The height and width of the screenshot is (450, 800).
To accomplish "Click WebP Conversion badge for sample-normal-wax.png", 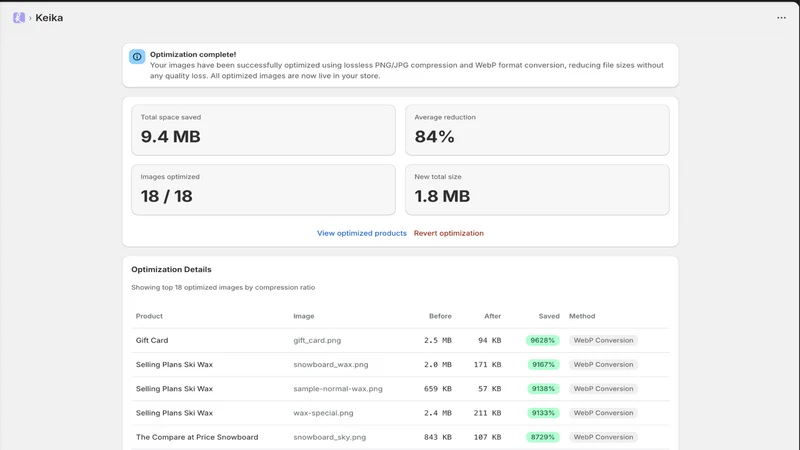I will click(603, 389).
